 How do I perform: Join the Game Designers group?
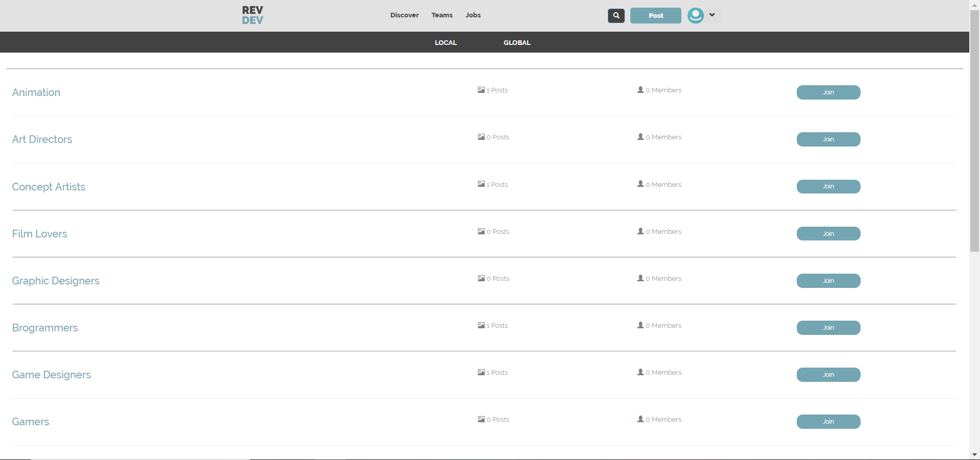(828, 375)
